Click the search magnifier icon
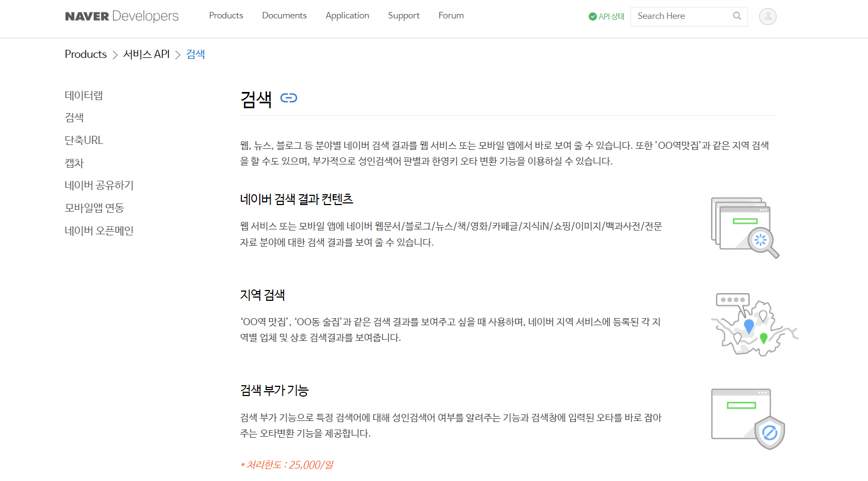The image size is (868, 481). coord(737,16)
